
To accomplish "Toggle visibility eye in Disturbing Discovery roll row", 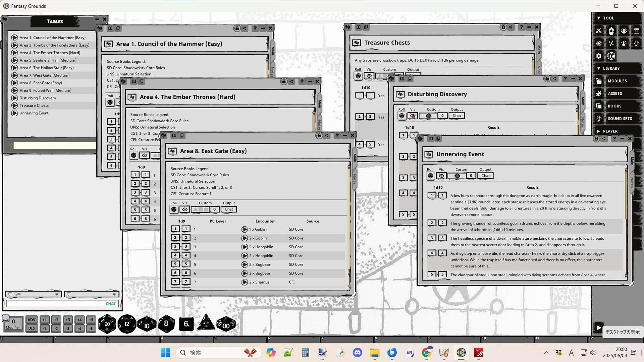I will point(413,116).
